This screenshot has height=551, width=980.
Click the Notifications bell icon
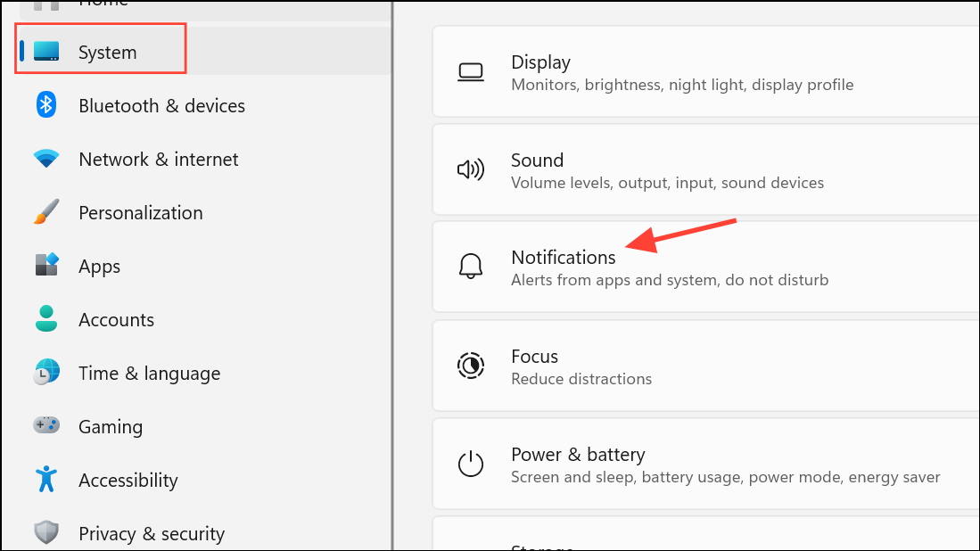point(470,267)
